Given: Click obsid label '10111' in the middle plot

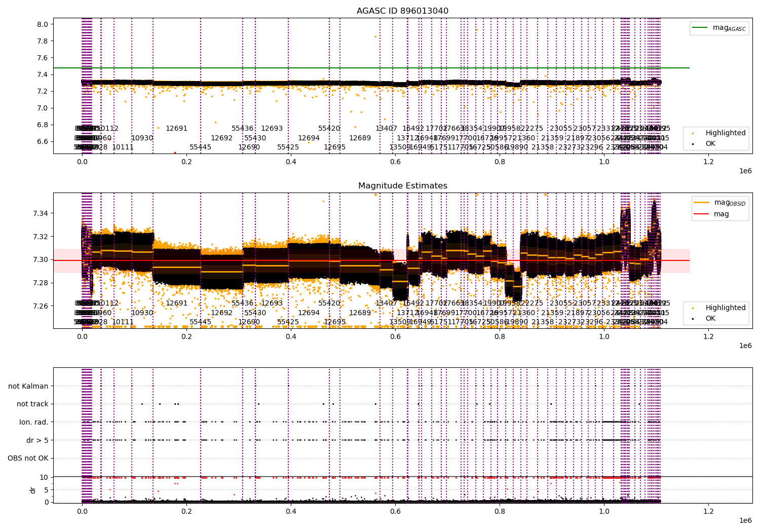Looking at the screenshot, I should 123,322.
